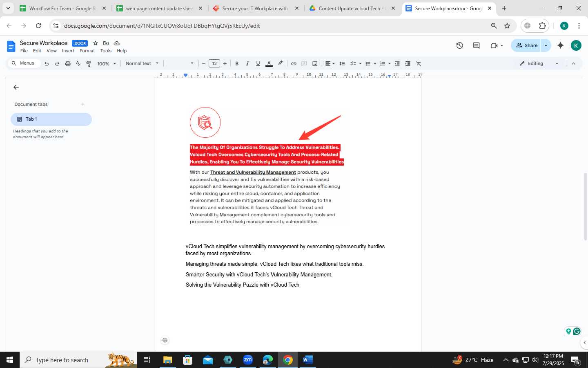588x368 pixels.
Task: Open the Insert menu
Action: click(x=68, y=51)
